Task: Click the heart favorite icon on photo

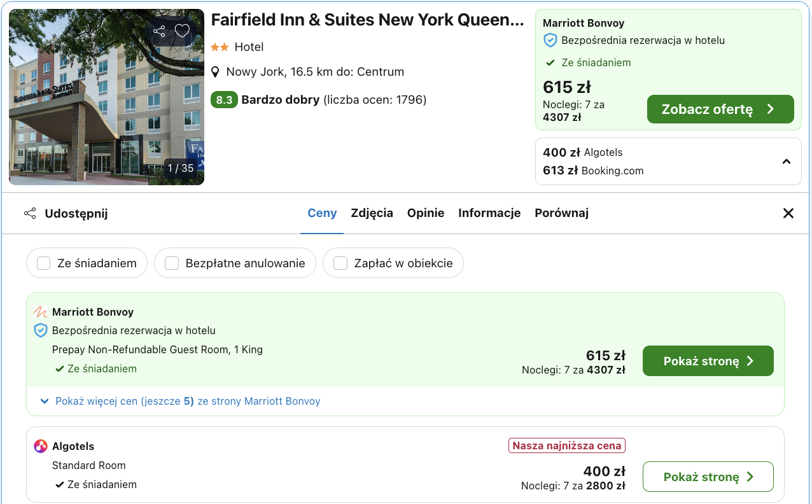Action: (x=183, y=31)
